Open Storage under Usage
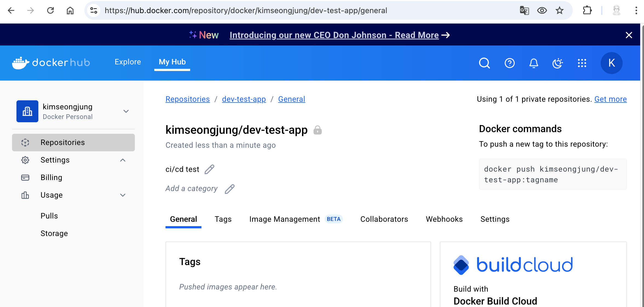Screen dimensions: 644x307 click(x=54, y=234)
